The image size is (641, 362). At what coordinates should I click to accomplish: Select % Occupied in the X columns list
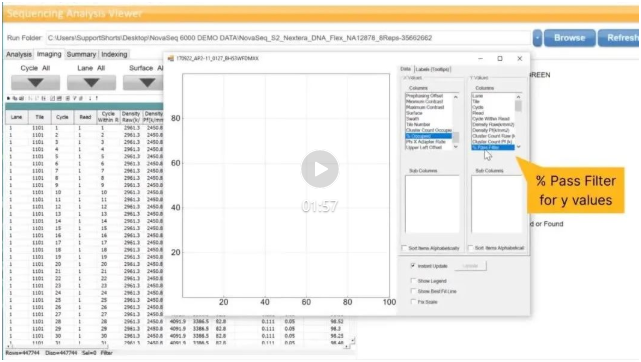[x=428, y=136]
